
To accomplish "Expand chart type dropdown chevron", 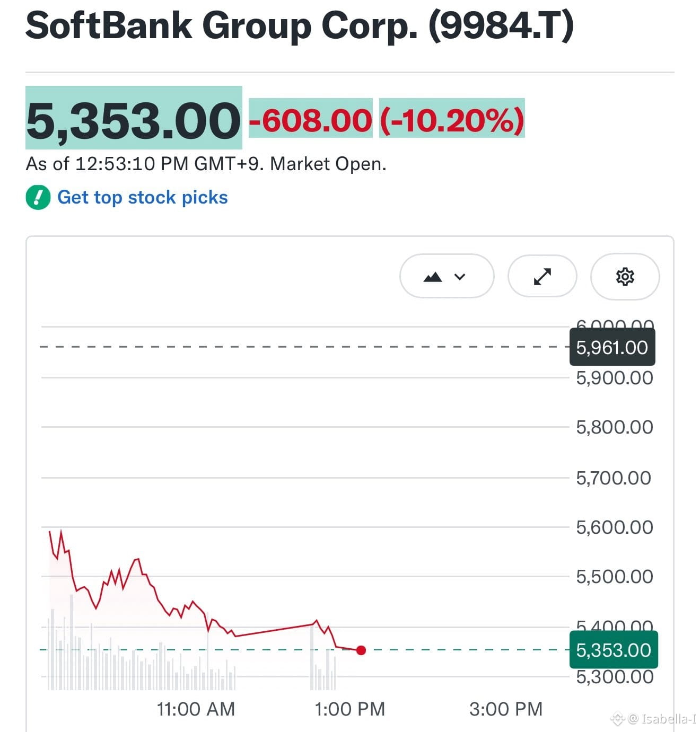I will point(460,277).
